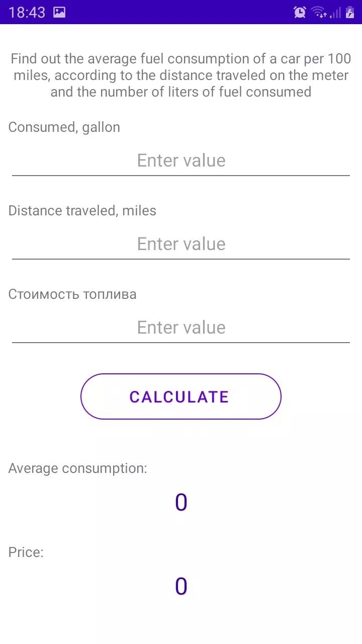
Task: Focus the Distance traveled, miles input field
Action: coord(181,245)
